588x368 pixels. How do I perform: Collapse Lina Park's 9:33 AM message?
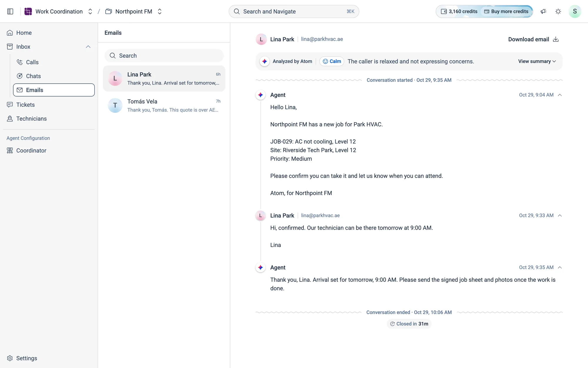coord(560,216)
